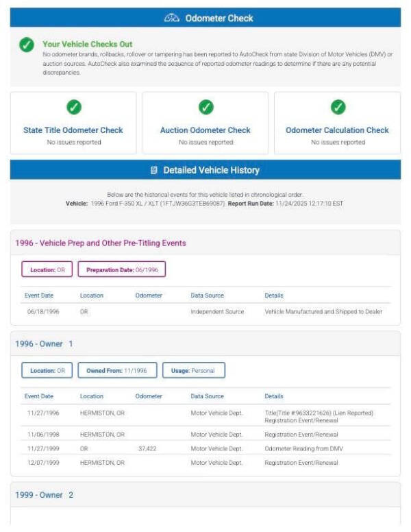Screen dimensions: 411x532
Task: Collapse the 1996 - Owner 1 section
Action: pos(44,343)
